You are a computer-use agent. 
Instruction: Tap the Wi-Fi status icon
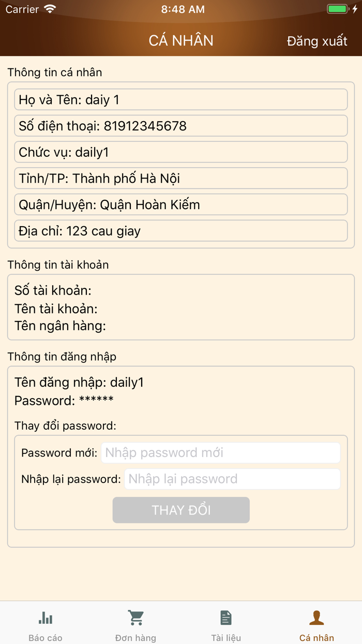50,9
